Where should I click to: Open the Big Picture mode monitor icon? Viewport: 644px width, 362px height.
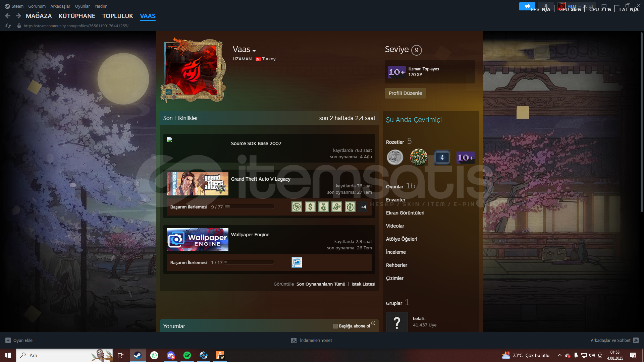click(604, 6)
